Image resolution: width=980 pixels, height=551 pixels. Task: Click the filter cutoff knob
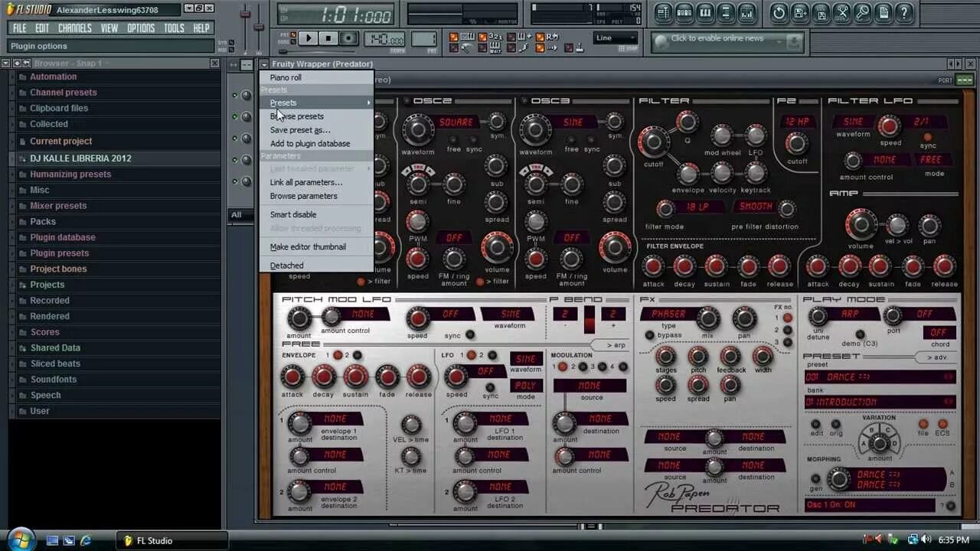tap(653, 142)
